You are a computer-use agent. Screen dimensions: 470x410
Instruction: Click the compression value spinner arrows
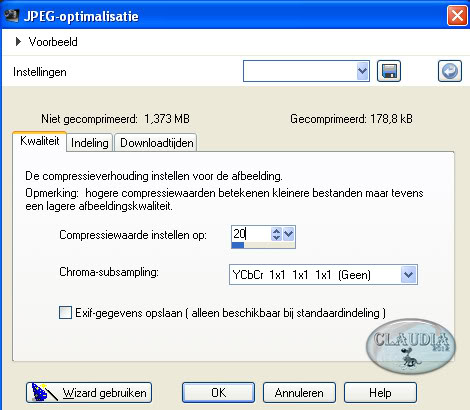(276, 234)
